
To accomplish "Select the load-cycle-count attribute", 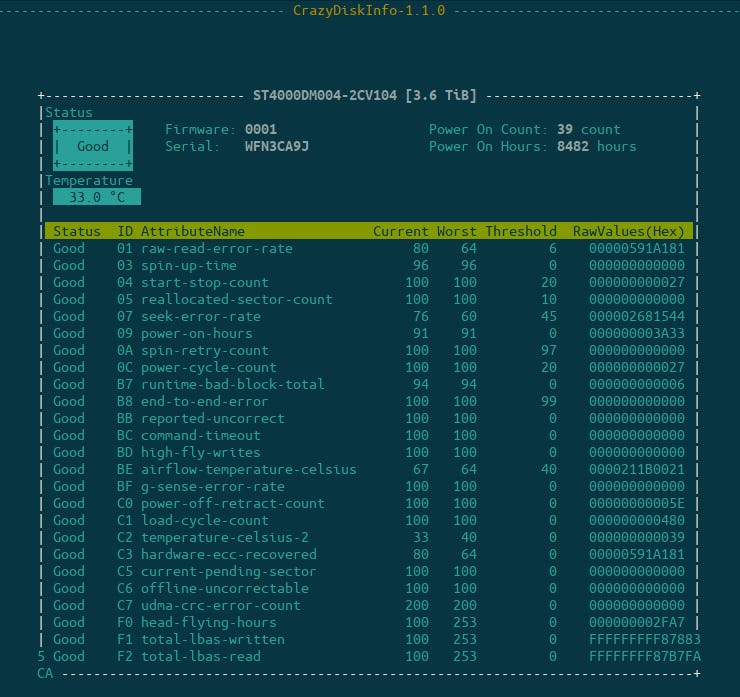I will (x=204, y=520).
